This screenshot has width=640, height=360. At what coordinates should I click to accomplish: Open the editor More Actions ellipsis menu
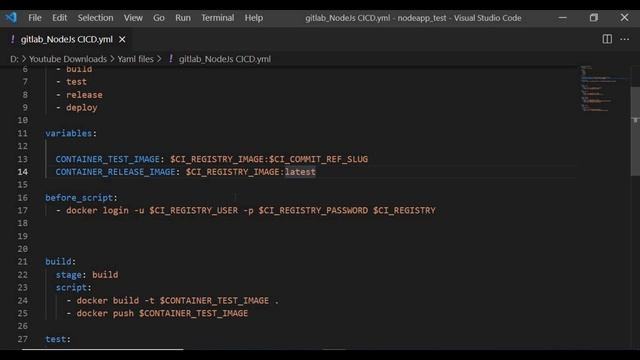pos(624,39)
